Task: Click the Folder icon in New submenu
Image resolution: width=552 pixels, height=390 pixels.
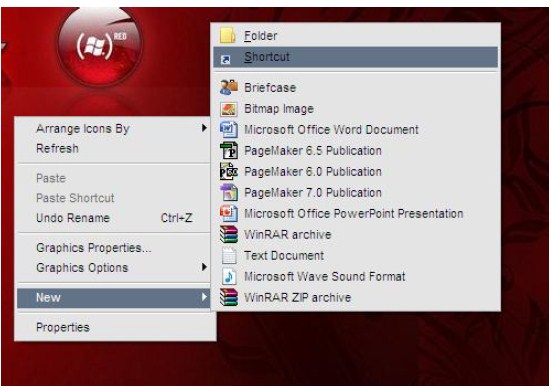Action: pyautogui.click(x=228, y=35)
